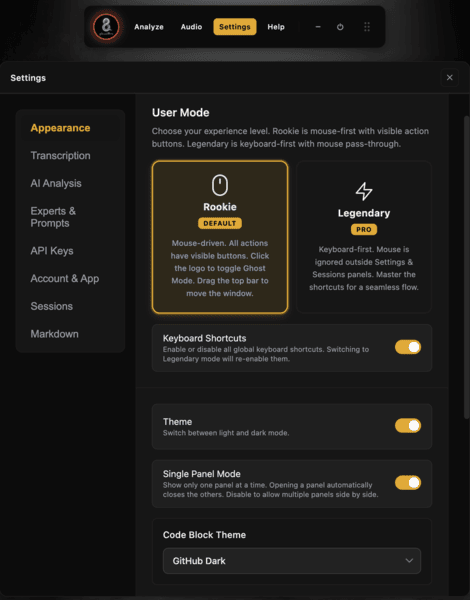Disable Single Panel Mode switch

tap(408, 483)
